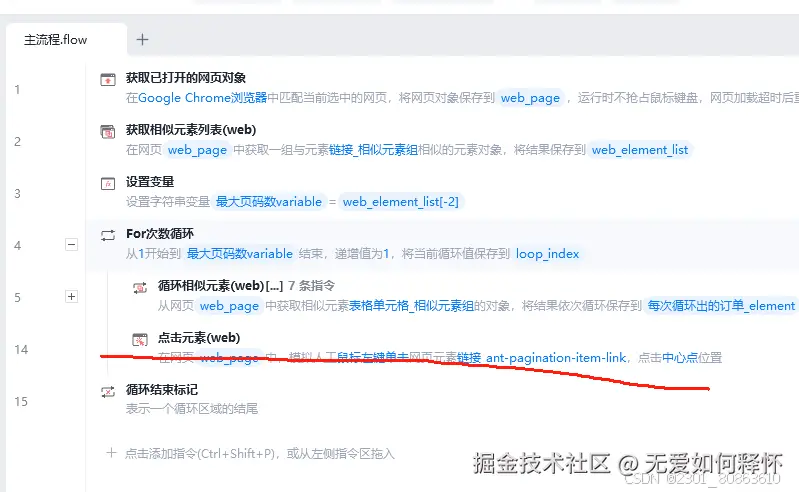799x492 pixels.
Task: Click the 设置变量 step icon
Action: 108,183
